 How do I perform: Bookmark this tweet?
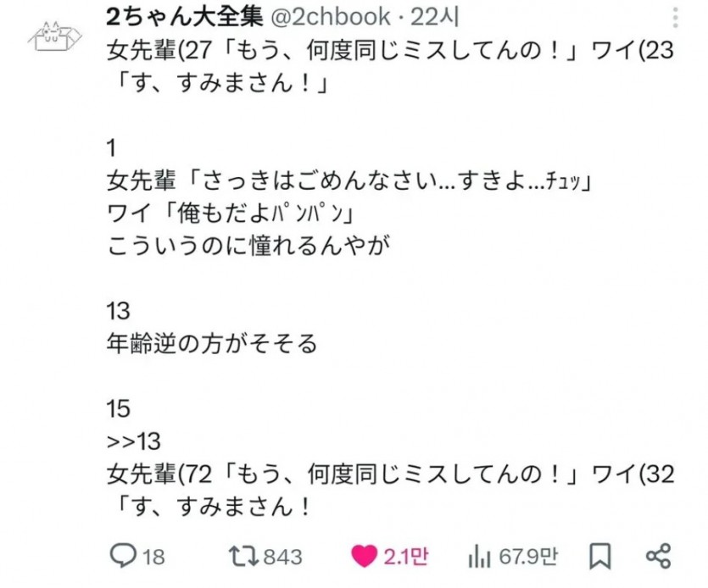click(600, 556)
